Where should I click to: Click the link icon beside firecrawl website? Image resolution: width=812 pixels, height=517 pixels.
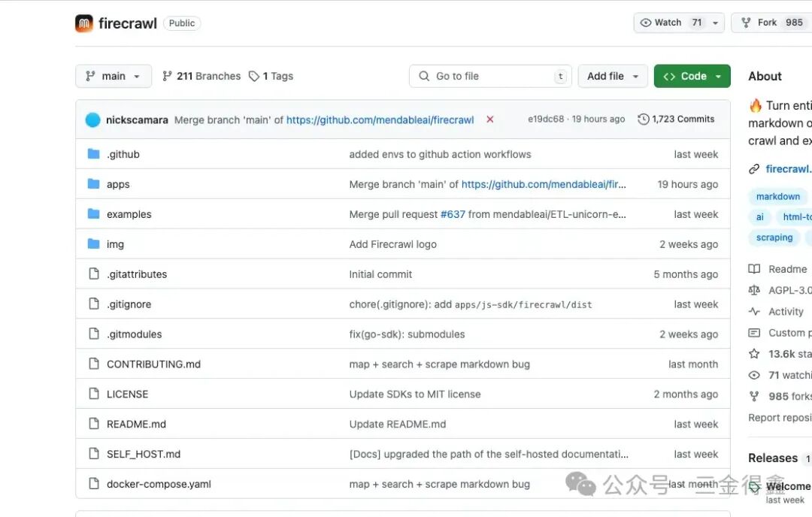coord(754,169)
